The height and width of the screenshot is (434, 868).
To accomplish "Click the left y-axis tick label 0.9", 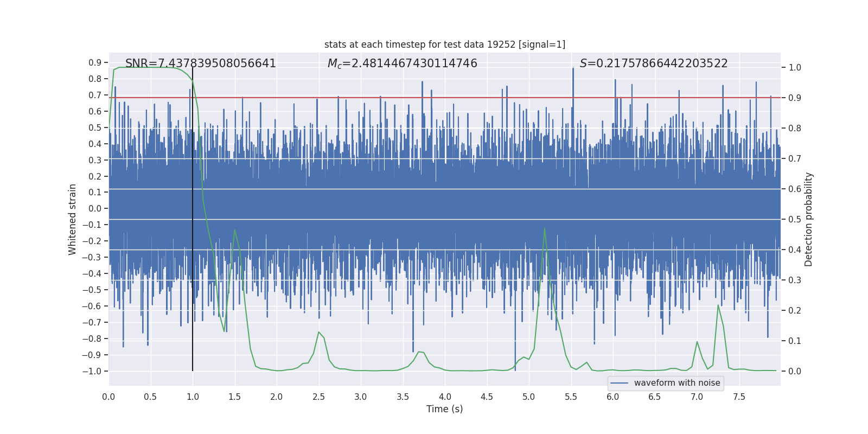I will [x=95, y=63].
